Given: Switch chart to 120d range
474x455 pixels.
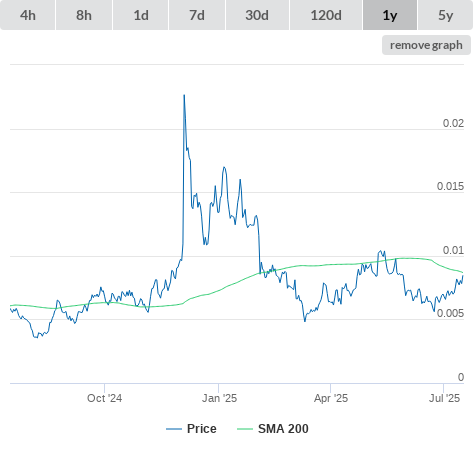Looking at the screenshot, I should point(326,15).
